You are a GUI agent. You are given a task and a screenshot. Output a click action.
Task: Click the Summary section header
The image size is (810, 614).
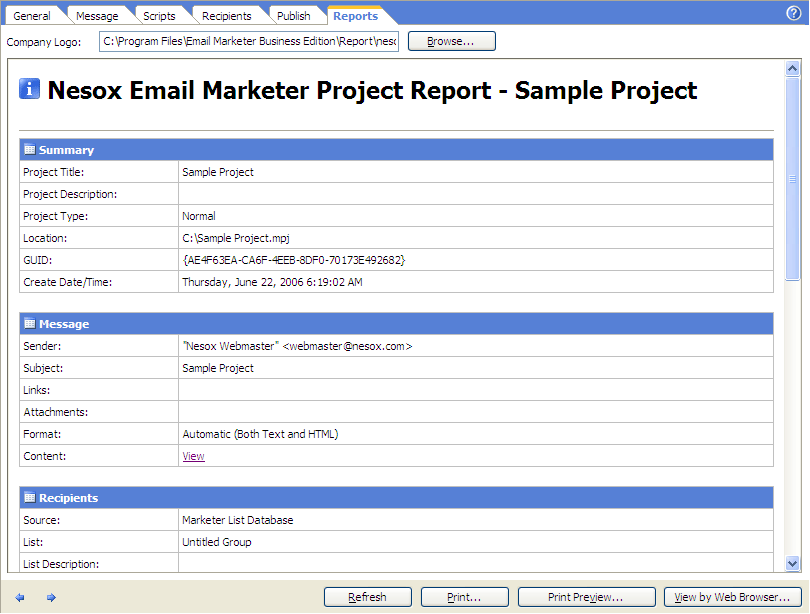click(396, 150)
